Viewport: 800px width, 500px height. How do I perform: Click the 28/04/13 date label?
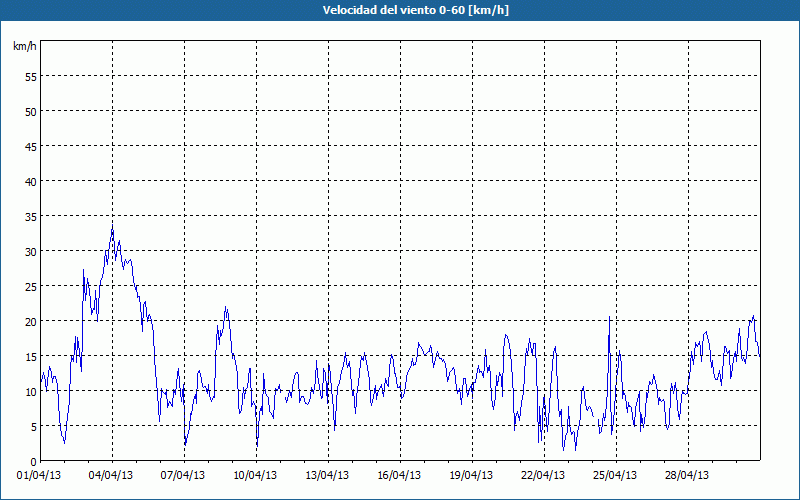click(687, 476)
